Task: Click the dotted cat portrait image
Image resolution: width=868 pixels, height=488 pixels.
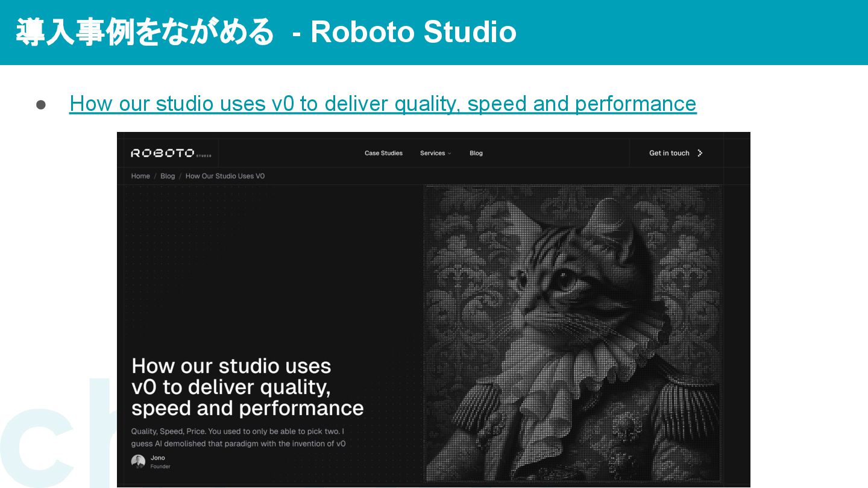Action: pyautogui.click(x=573, y=333)
